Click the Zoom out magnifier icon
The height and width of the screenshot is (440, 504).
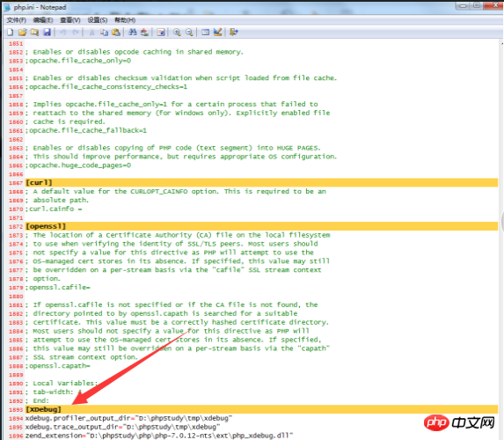pos(189,33)
